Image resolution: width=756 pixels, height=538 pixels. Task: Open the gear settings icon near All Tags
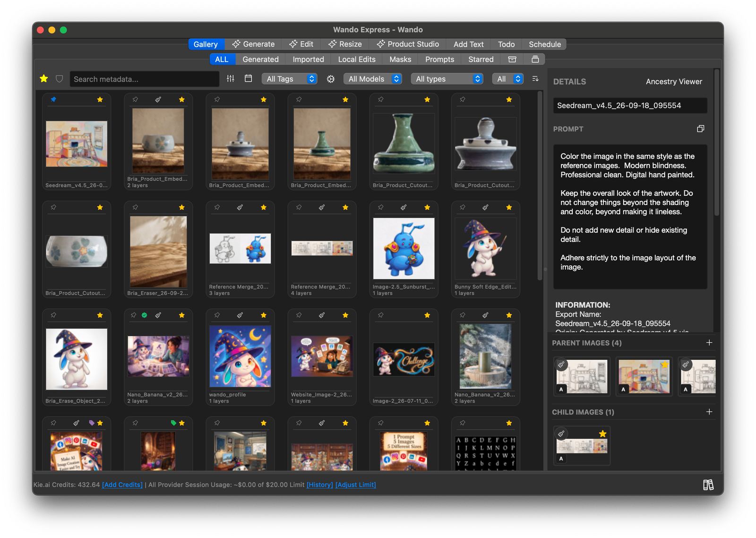(331, 79)
